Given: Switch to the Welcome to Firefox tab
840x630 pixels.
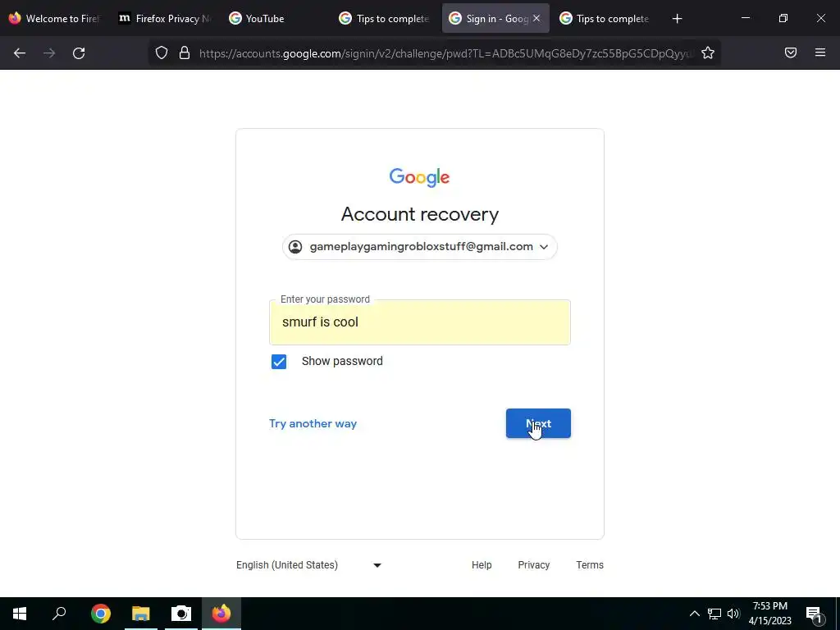Looking at the screenshot, I should 55,18.
